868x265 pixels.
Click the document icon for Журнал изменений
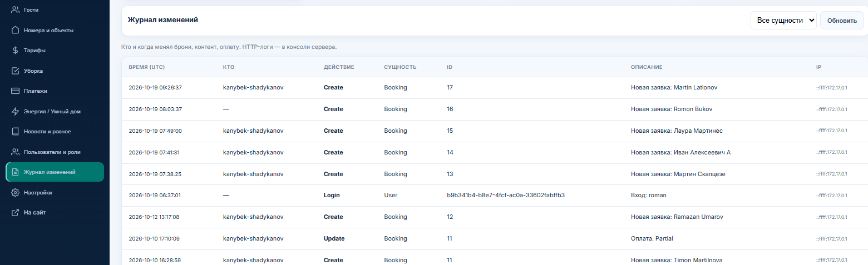[16, 172]
